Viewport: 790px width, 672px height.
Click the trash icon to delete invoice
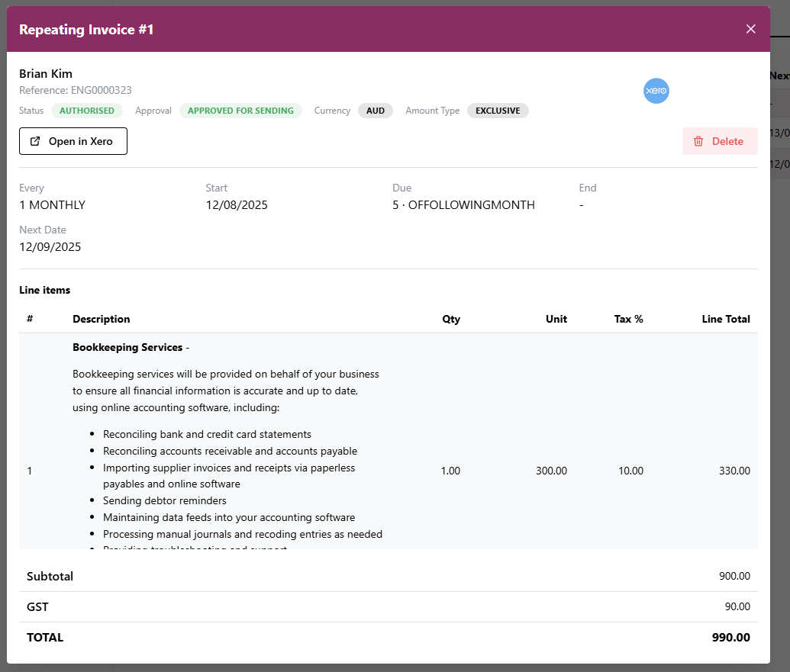tap(698, 141)
